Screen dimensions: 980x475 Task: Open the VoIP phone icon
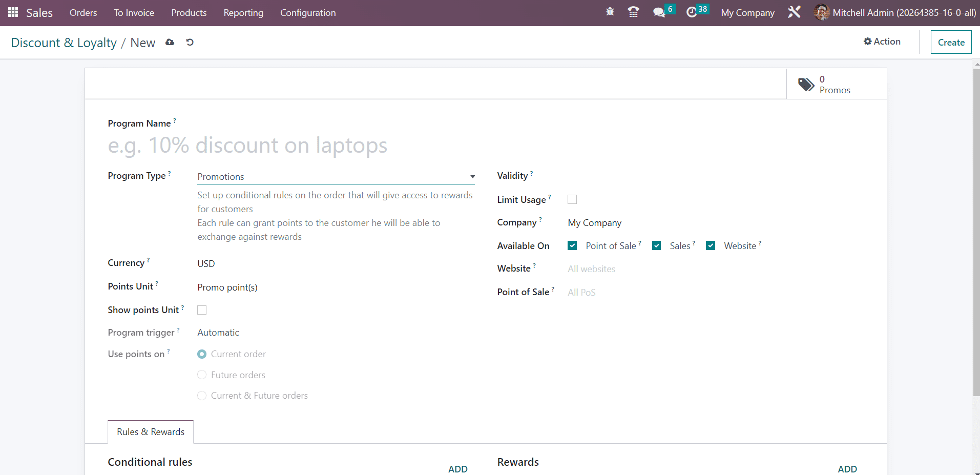633,12
